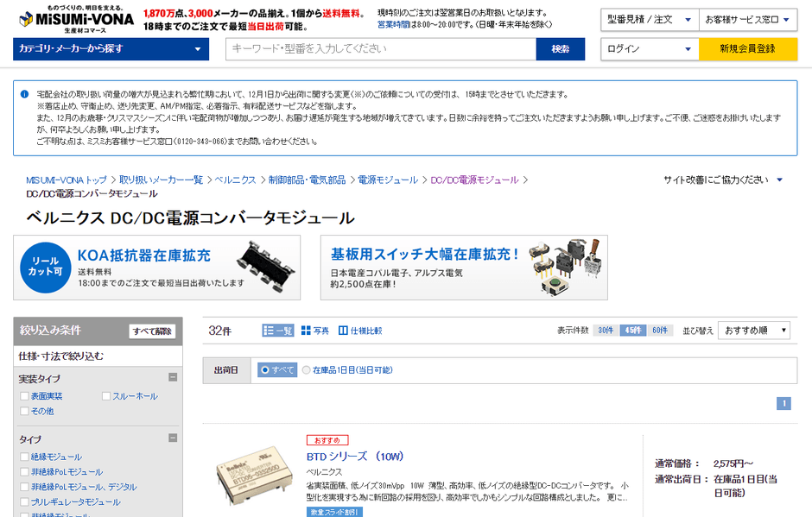Open the 基板用スイッチ大幅在庫拡充 banner

[x=464, y=268]
